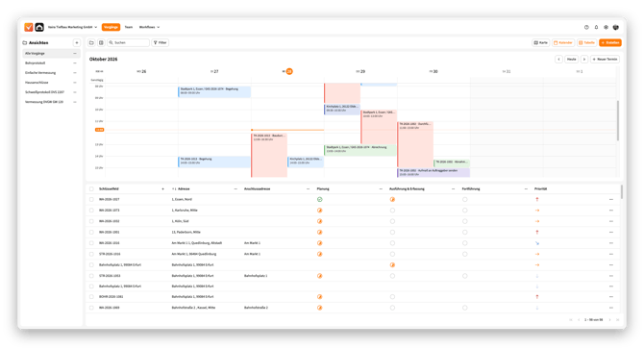The width and height of the screenshot is (644, 349).
Task: Open the settings gear in the header
Action: point(606,27)
